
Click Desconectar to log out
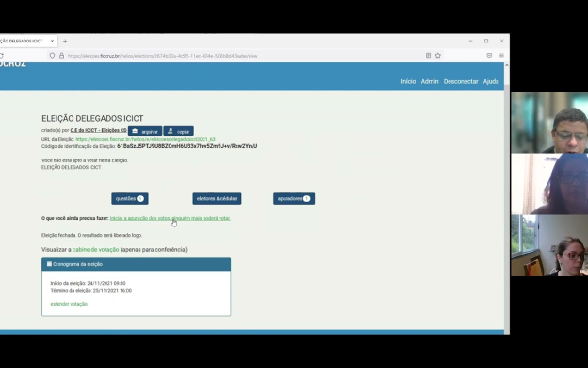coord(461,81)
